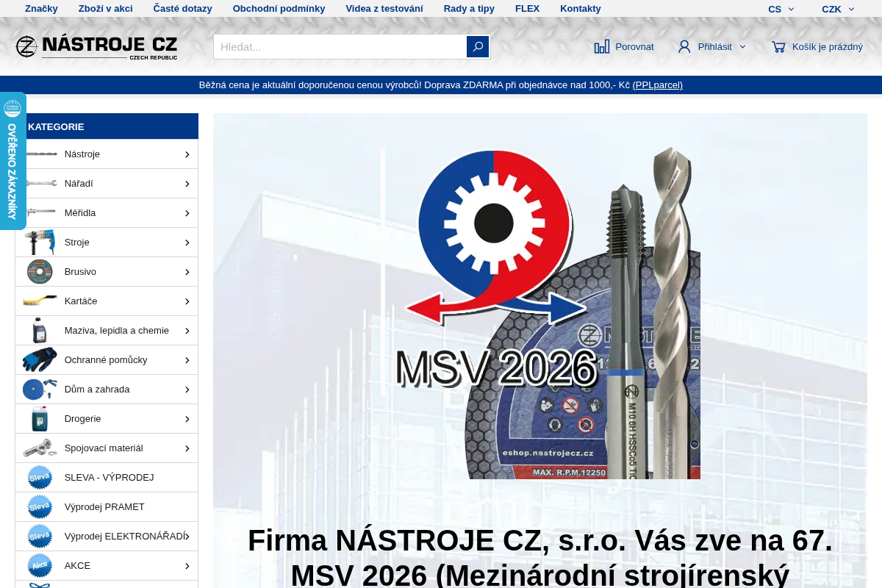Open the FLEX menu item
Image resolution: width=882 pixels, height=588 pixels.
(x=527, y=9)
